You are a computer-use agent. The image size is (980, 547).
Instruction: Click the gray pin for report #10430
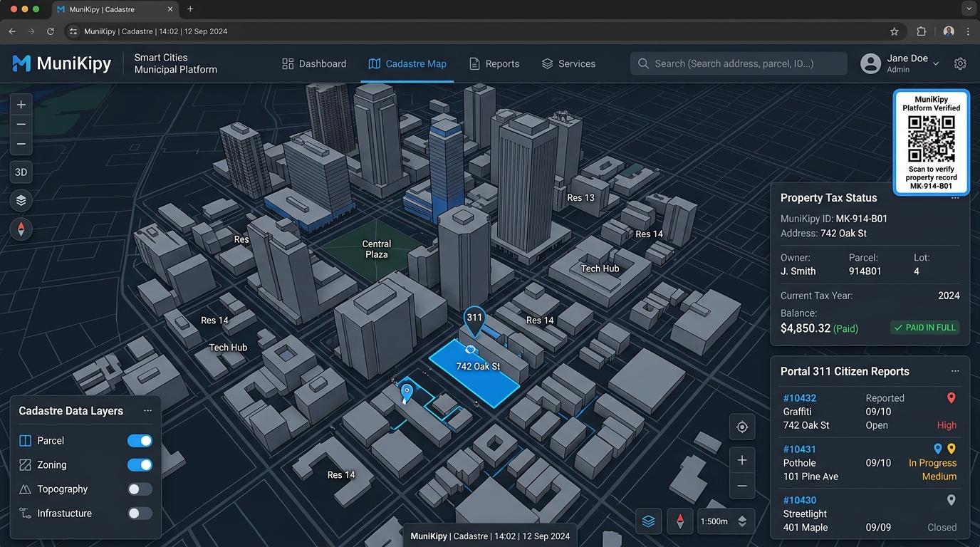(x=951, y=501)
